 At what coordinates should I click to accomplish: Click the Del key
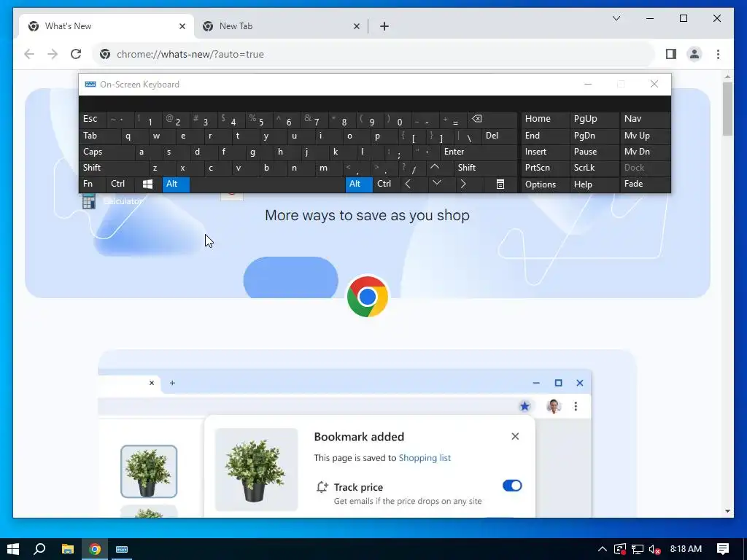click(x=500, y=136)
